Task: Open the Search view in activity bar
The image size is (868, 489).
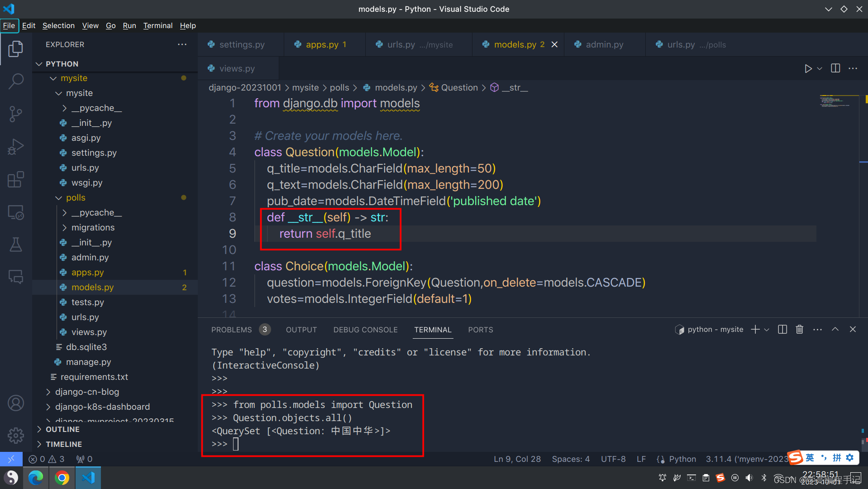Action: (16, 81)
